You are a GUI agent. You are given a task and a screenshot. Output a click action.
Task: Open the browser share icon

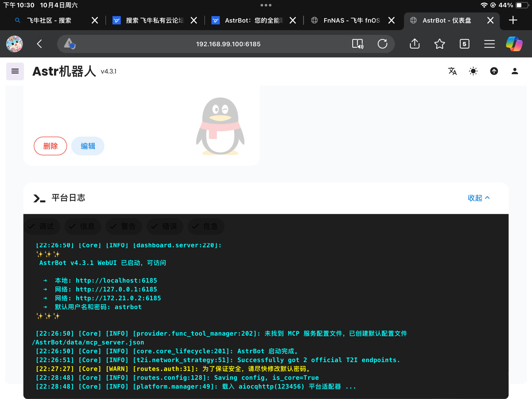415,44
